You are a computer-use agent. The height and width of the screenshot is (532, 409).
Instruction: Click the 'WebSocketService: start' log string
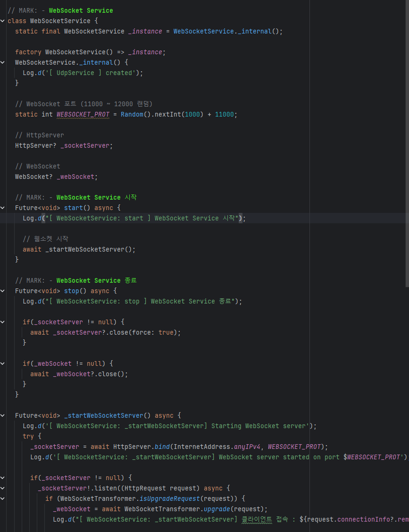click(142, 218)
